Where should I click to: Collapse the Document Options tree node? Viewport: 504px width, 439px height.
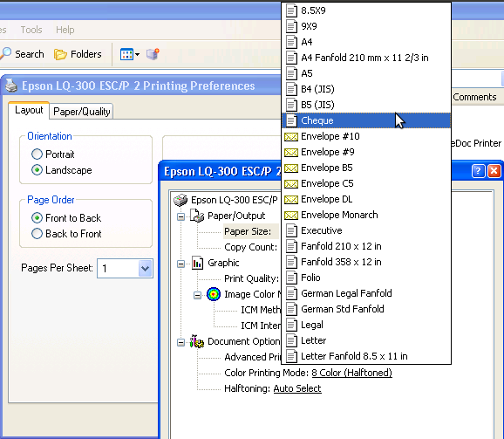pyautogui.click(x=181, y=342)
